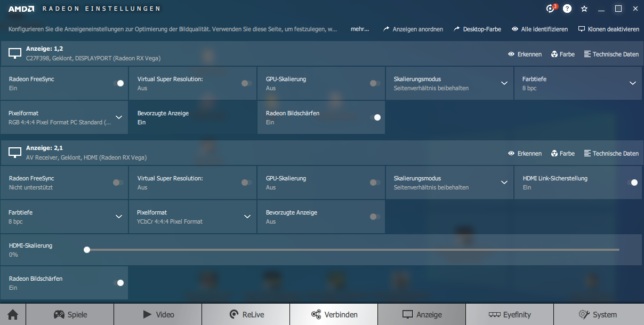This screenshot has width=644, height=325.
Task: Switch to the System tab
Action: click(x=599, y=314)
